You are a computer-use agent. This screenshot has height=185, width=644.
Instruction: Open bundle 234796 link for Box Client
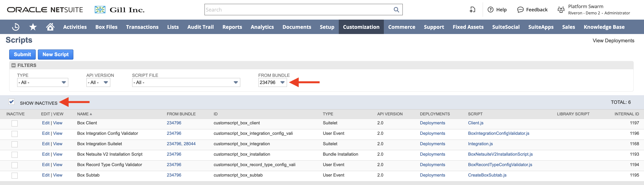(174, 123)
